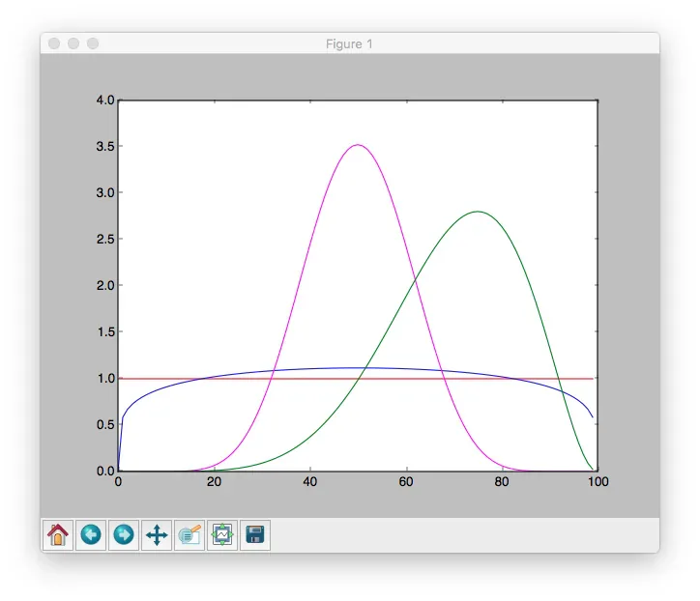Click the x-axis label 40

coord(309,482)
